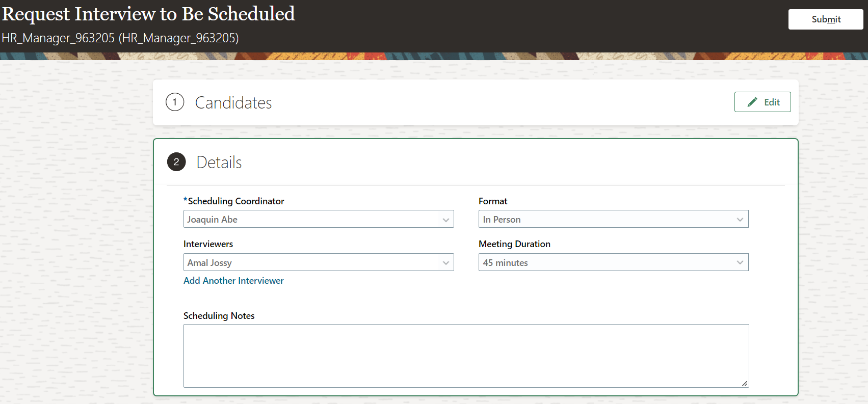Click Add Another Interviewer link
This screenshot has height=404, width=868.
pyautogui.click(x=233, y=281)
